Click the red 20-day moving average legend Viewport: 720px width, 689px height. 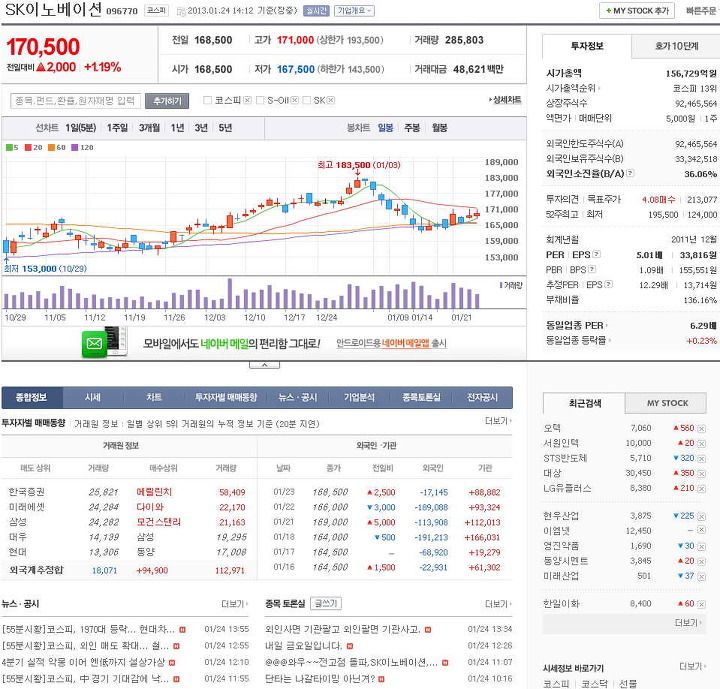click(34, 147)
